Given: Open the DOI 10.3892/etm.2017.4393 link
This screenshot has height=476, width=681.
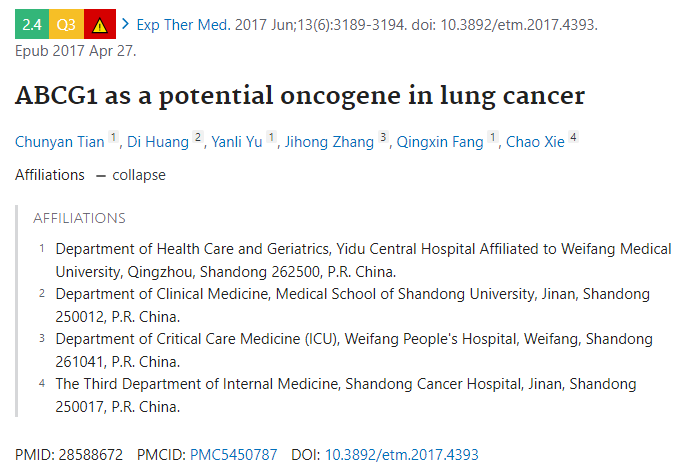Looking at the screenshot, I should 402,455.
